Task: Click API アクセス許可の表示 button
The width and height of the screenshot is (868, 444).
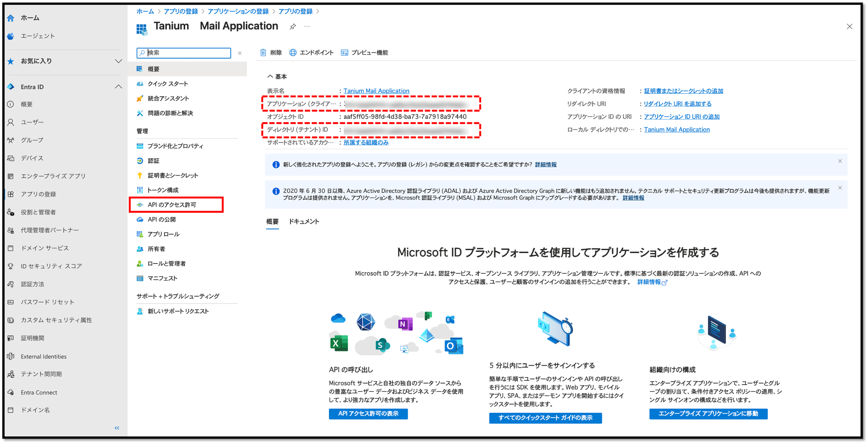Action: coord(368,414)
